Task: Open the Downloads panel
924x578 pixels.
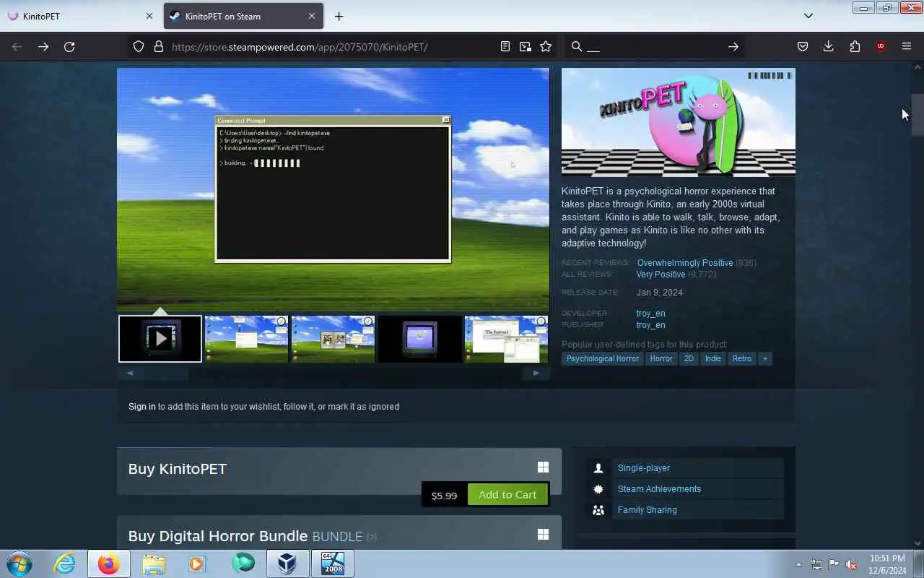Action: click(x=829, y=47)
